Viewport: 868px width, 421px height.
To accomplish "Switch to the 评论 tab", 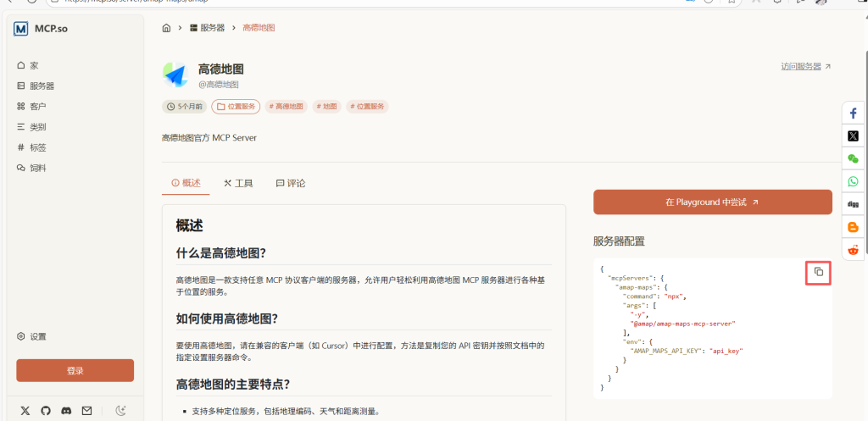I will tap(290, 183).
